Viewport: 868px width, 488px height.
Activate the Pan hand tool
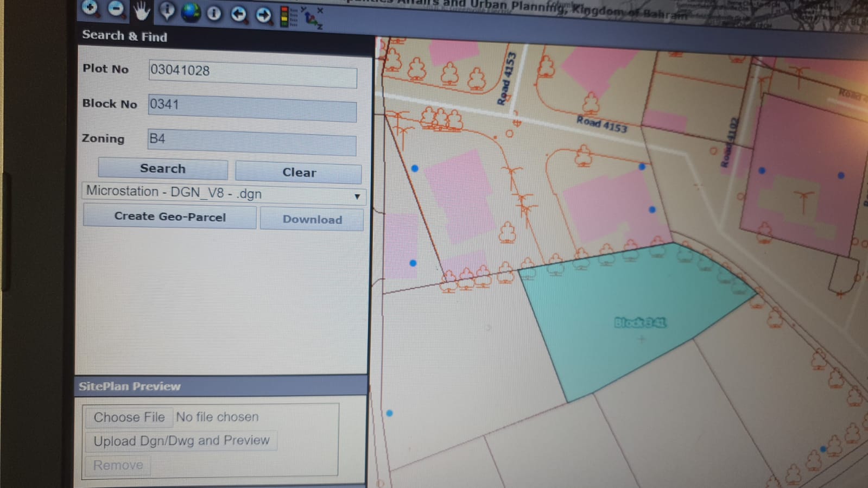[141, 10]
